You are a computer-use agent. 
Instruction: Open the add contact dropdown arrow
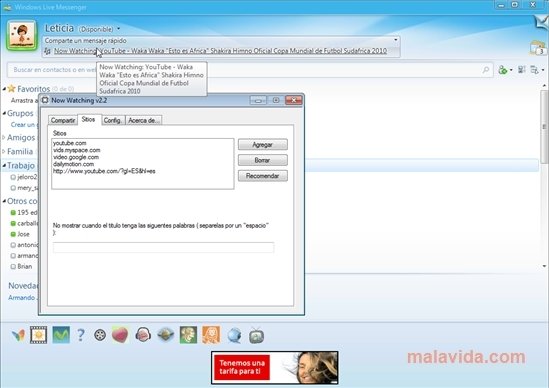point(511,70)
